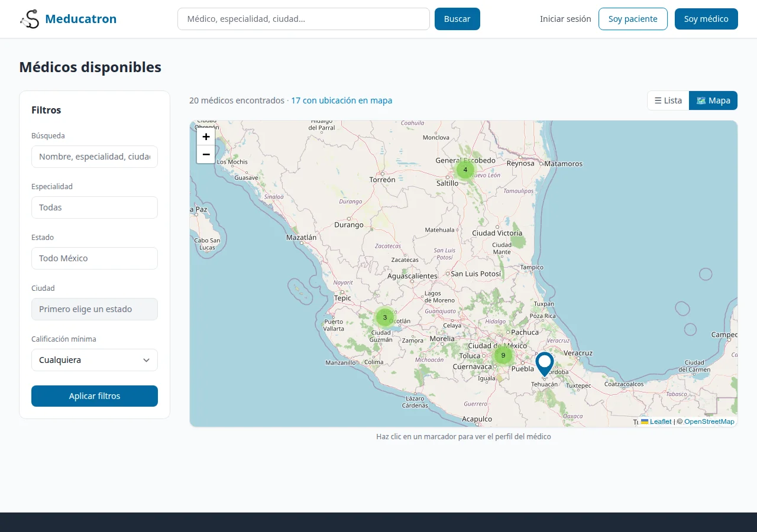Click '17 con ubicación en mapa' text
The height and width of the screenshot is (532, 757).
pos(341,100)
